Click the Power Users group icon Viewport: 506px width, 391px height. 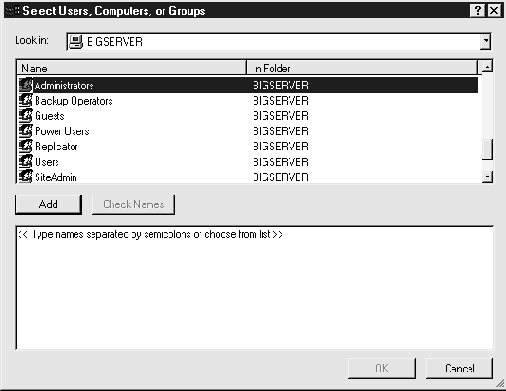[x=26, y=131]
